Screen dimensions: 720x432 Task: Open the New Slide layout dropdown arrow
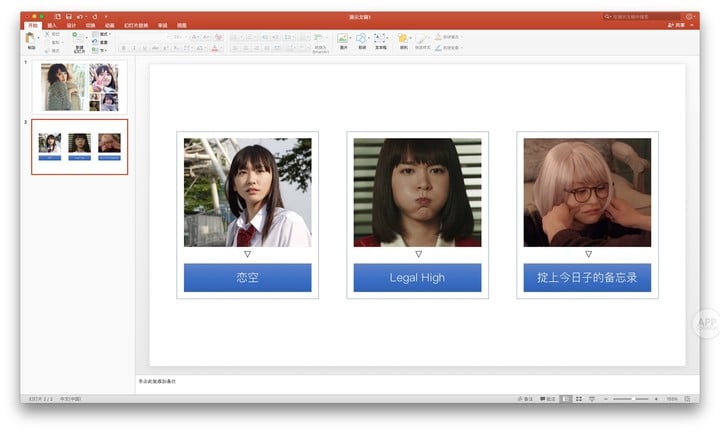(86, 39)
